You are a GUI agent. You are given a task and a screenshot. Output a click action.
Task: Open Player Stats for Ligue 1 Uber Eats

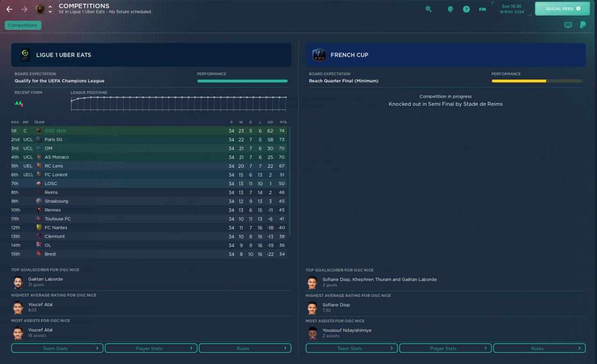click(x=151, y=348)
